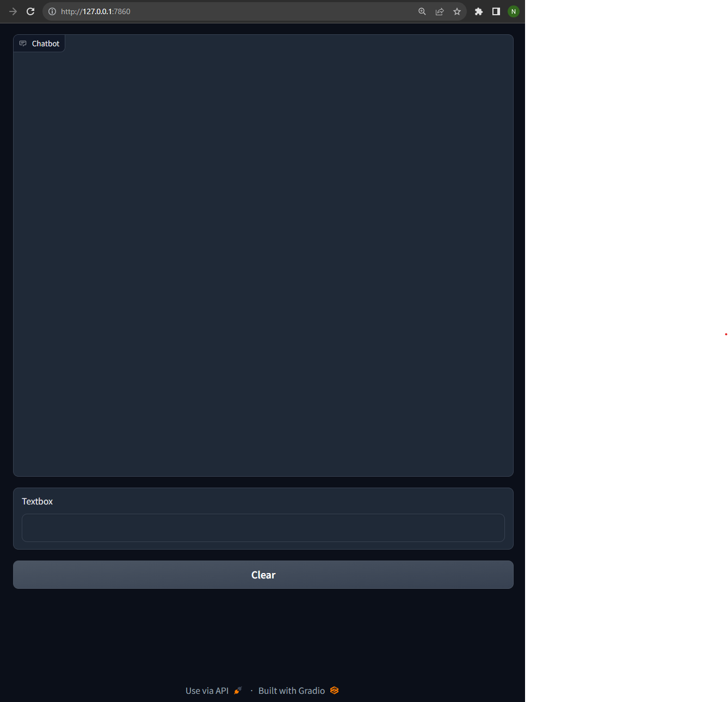Image resolution: width=728 pixels, height=702 pixels.
Task: Click the Gradio logo icon in the footer
Action: click(335, 691)
